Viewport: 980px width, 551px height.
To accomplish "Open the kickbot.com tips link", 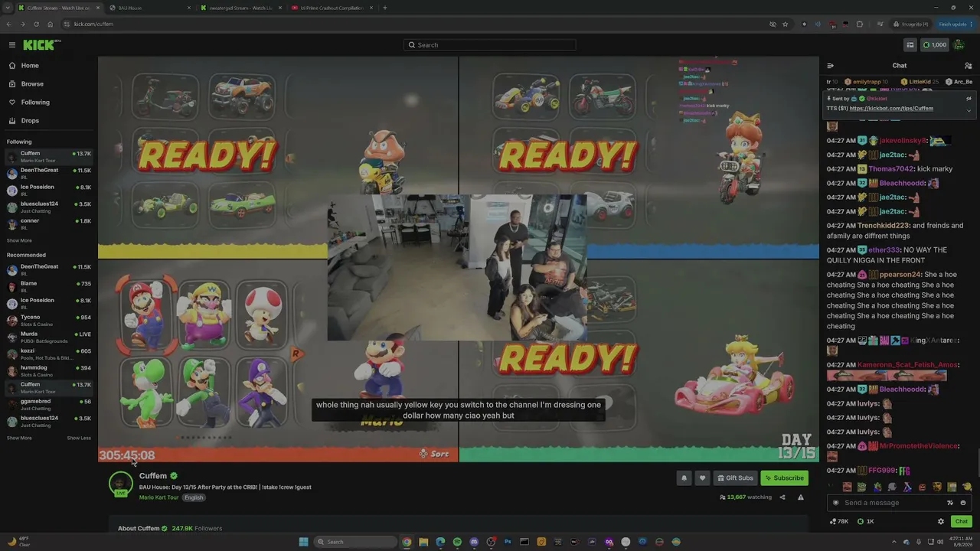I will (891, 109).
